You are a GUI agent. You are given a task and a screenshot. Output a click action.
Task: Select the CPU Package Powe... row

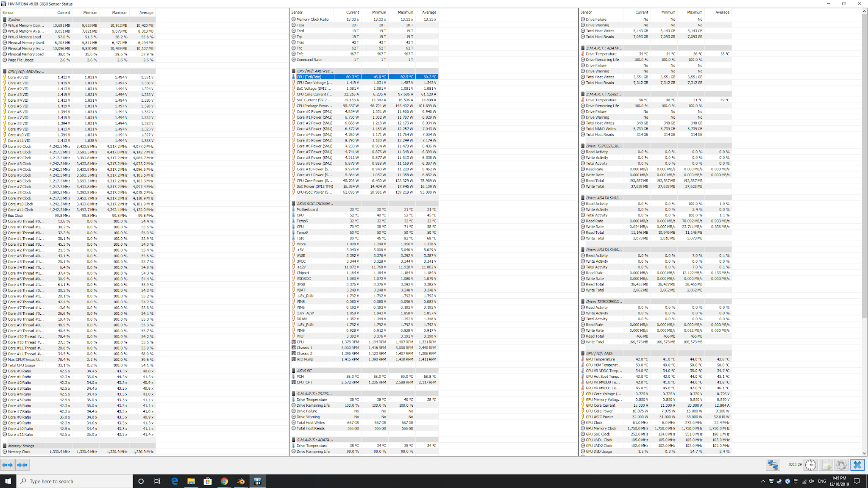coord(364,106)
